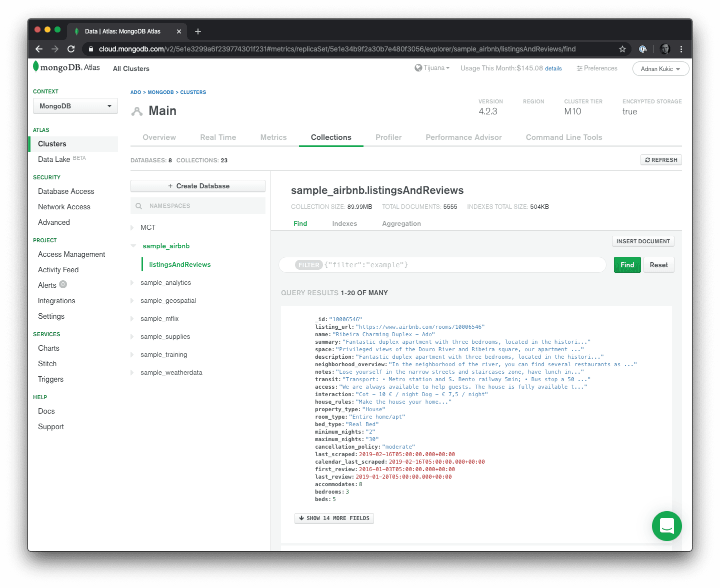Open the MongoDB context dropdown
This screenshot has width=720, height=588.
75,106
